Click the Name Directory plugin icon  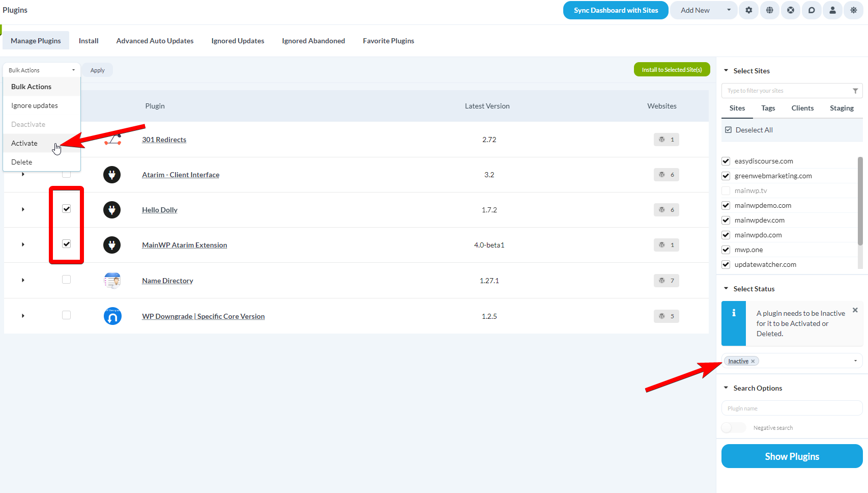(x=112, y=280)
